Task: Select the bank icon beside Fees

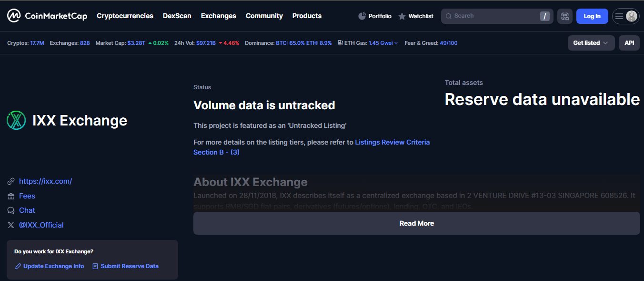Action: 11,196
